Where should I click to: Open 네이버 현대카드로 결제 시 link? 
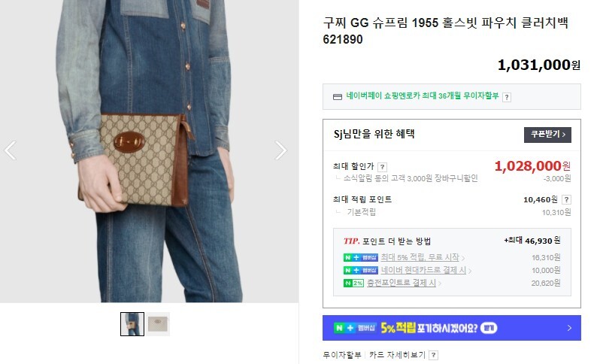[x=423, y=270]
